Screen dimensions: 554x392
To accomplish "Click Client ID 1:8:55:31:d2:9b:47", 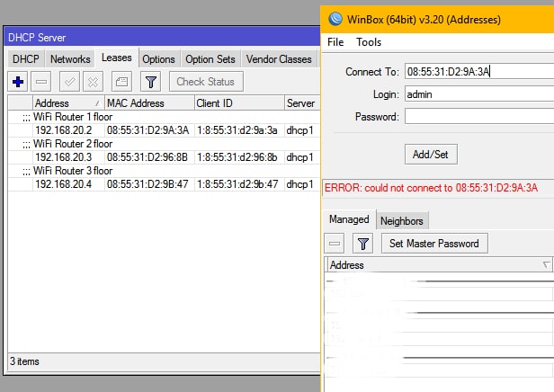I will coord(237,184).
